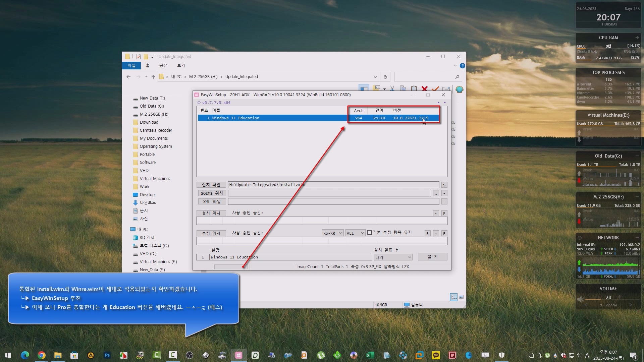Toggle the 기본 부팅 항목 유지 checkbox
The height and width of the screenshot is (362, 644).
point(369,233)
